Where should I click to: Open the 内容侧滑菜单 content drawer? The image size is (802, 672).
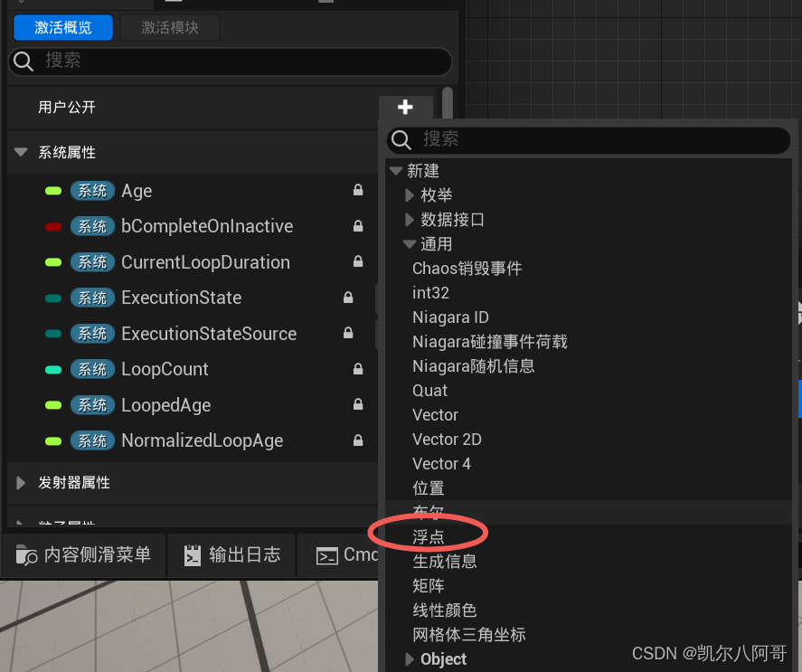tap(84, 554)
